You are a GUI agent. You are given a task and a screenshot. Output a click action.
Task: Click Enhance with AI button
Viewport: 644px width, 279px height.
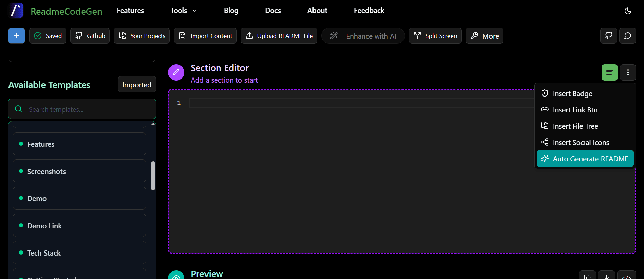[x=363, y=36]
